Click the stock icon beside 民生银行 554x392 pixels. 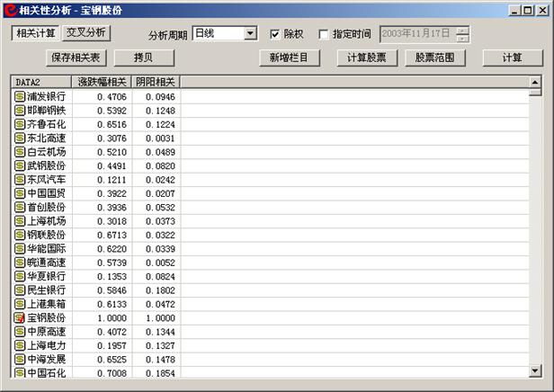tap(20, 290)
